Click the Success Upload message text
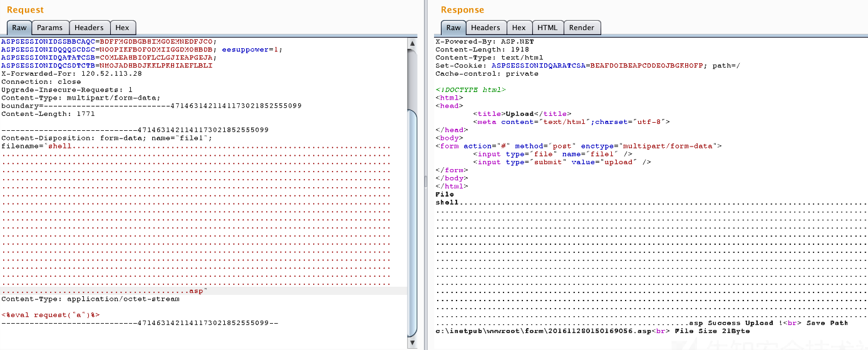The height and width of the screenshot is (350, 868). pos(746,323)
